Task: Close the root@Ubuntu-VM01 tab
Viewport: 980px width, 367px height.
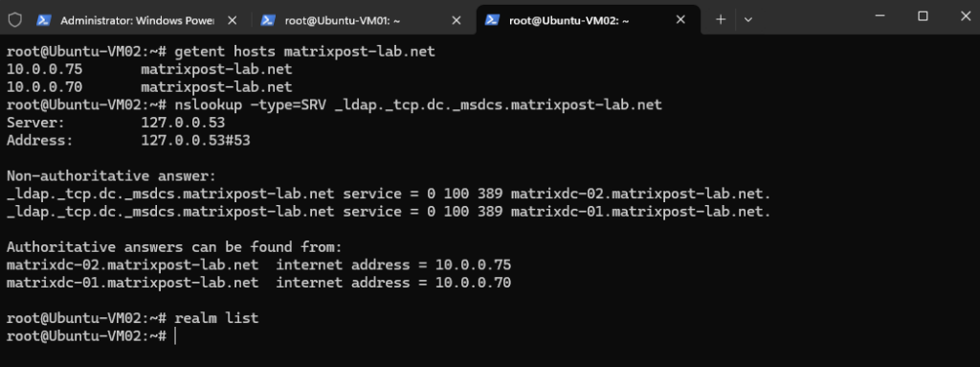Action: (457, 20)
